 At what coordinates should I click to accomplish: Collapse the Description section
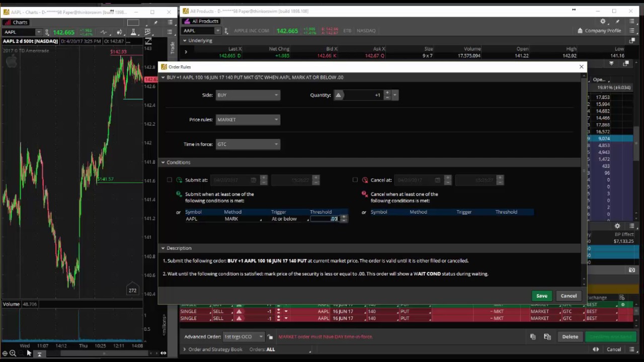coord(163,248)
